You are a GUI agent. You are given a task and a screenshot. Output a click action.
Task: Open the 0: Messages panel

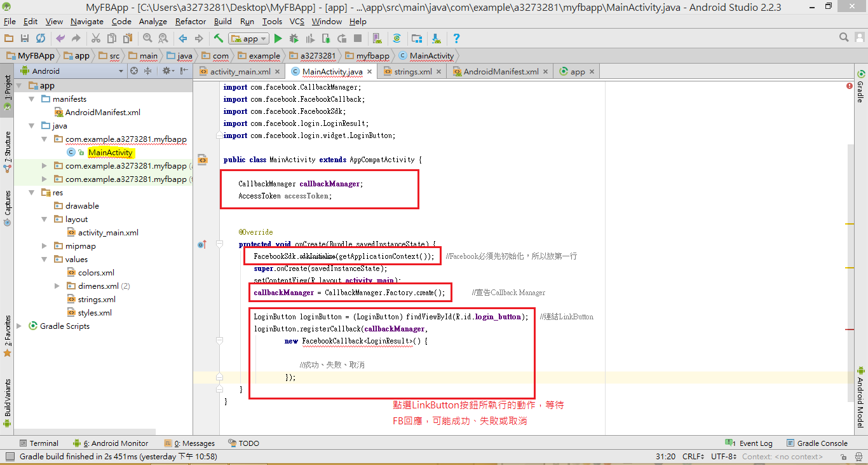[x=189, y=443]
